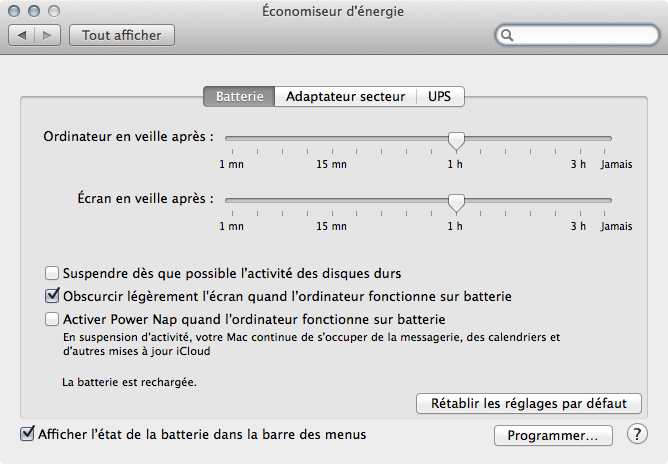668x464 pixels.
Task: Enable suspending hard disk activity
Action: pos(52,272)
